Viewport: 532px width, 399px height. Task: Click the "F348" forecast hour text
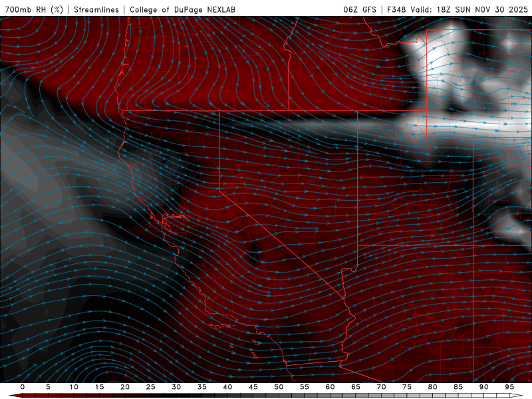coord(397,9)
